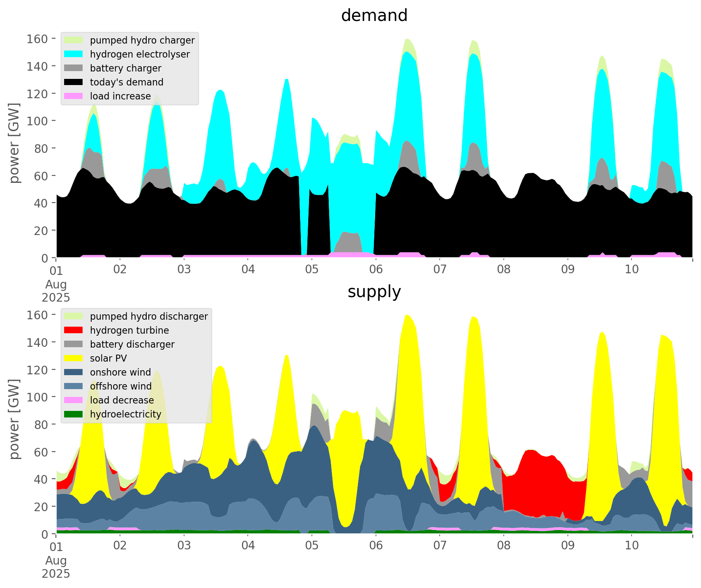
Task: Click the green hydroelectricity legend swatch
Action: click(74, 414)
